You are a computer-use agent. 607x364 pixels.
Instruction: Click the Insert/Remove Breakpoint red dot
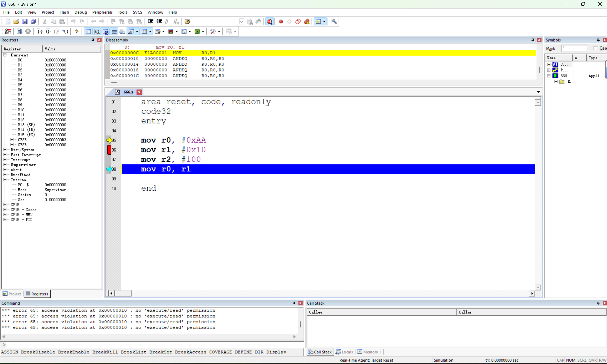(x=281, y=22)
